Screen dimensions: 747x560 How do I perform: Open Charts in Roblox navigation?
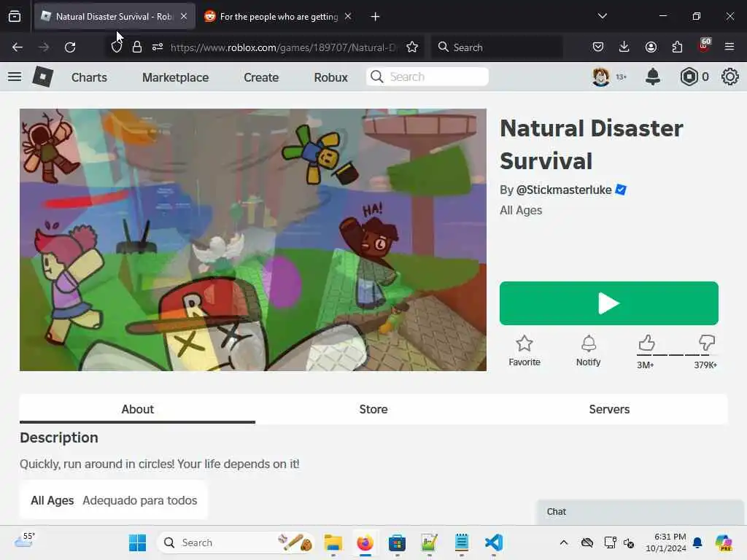point(89,77)
